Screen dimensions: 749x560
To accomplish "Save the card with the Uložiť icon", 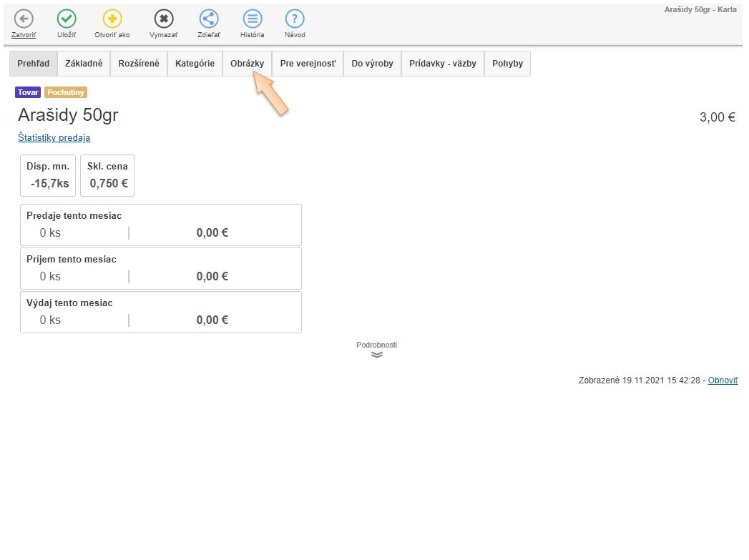I will [x=67, y=19].
